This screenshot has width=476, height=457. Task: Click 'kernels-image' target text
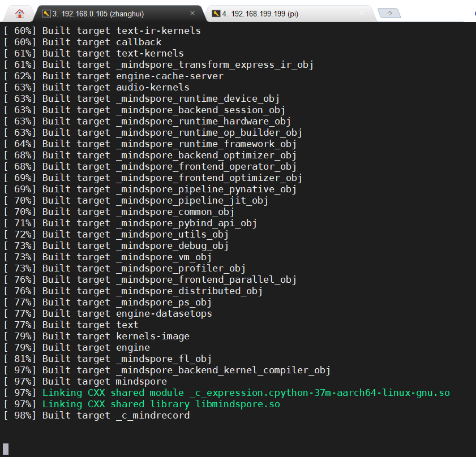[153, 336]
